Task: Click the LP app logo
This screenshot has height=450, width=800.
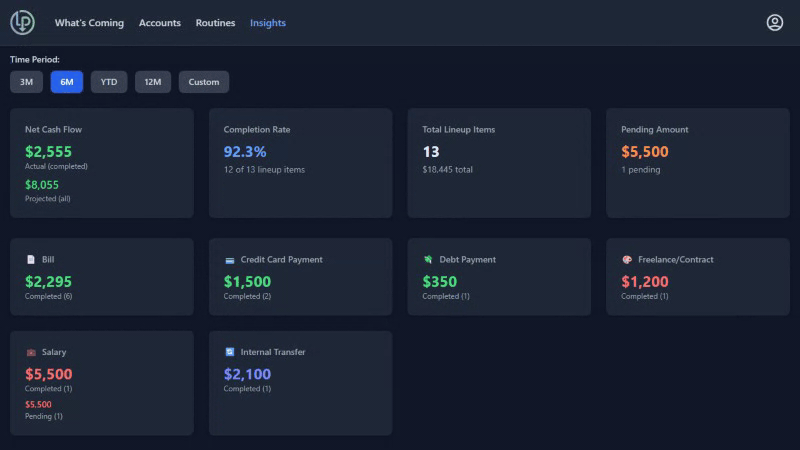Action: click(22, 22)
